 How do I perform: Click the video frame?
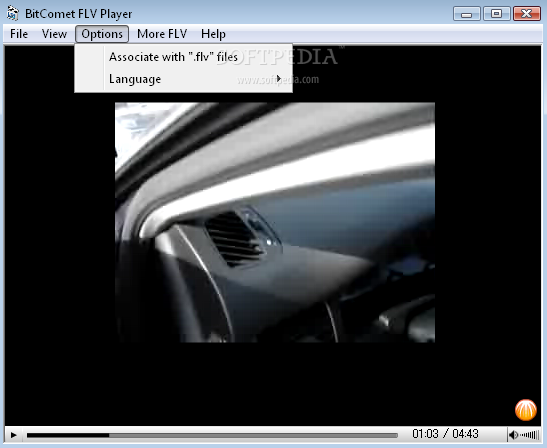coord(275,222)
